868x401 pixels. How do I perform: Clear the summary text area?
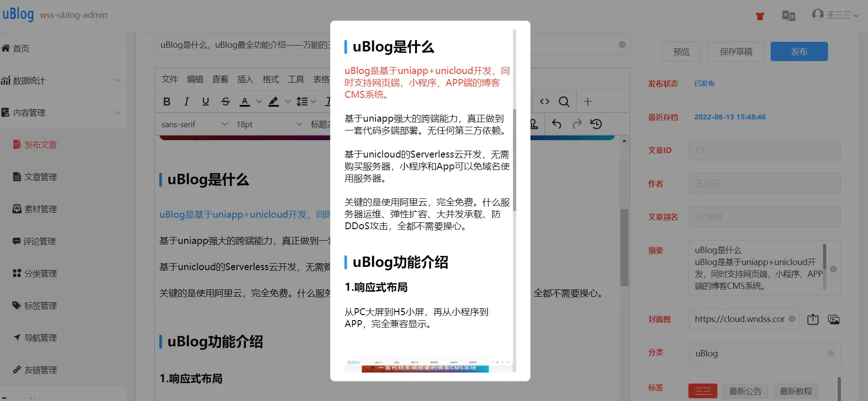833,269
